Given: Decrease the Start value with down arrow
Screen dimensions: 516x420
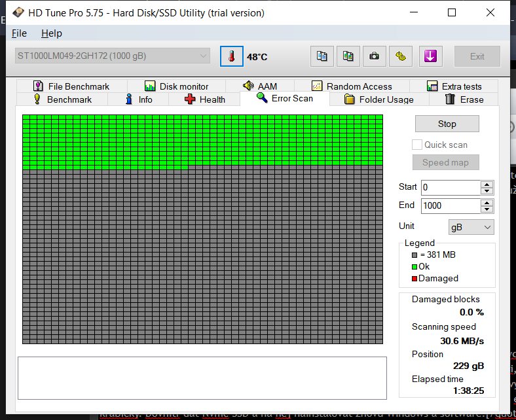Looking at the screenshot, I should tap(487, 191).
